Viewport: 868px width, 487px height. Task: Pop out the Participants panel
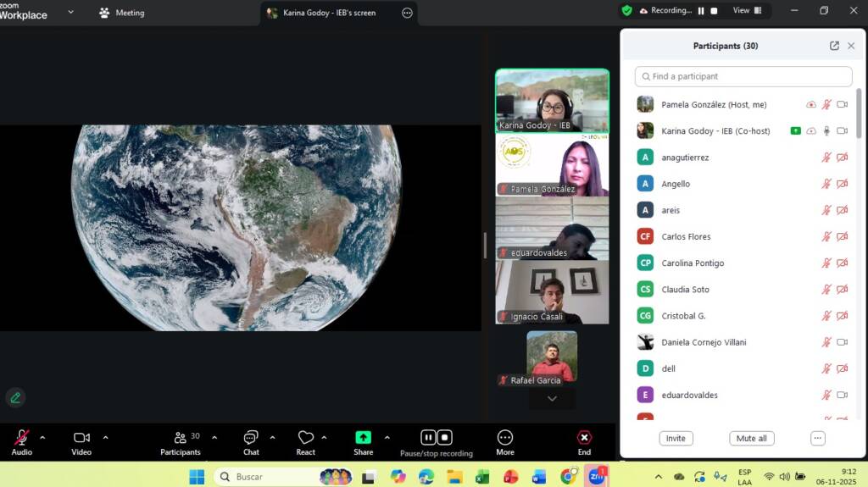pyautogui.click(x=834, y=46)
